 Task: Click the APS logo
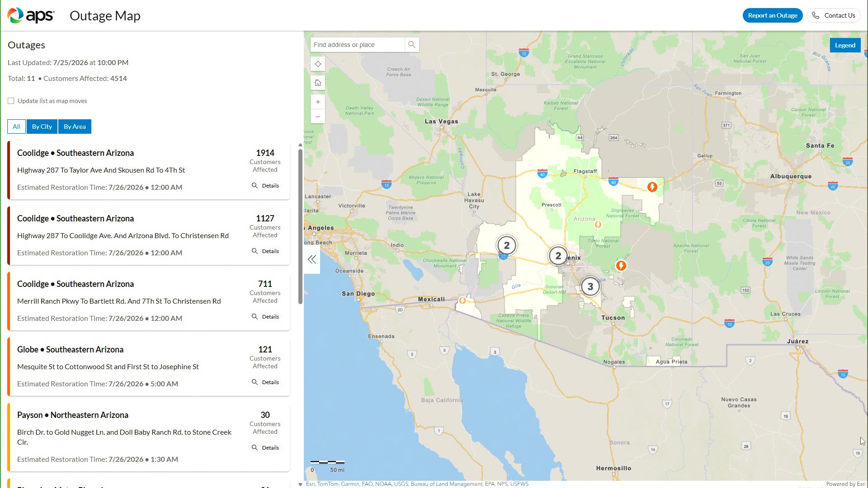coord(31,15)
